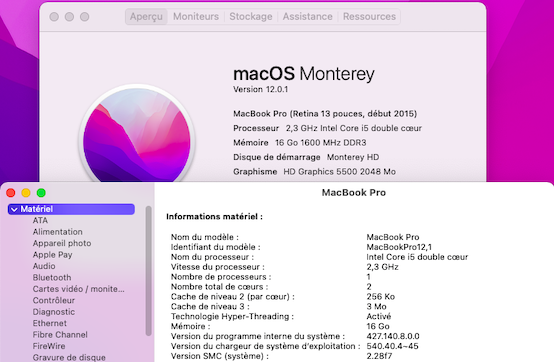Open the Apple Pay entry

(x=52, y=255)
